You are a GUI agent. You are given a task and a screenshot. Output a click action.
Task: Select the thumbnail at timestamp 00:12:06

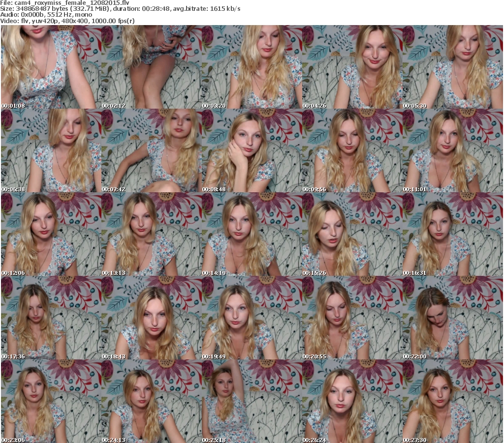51,235
